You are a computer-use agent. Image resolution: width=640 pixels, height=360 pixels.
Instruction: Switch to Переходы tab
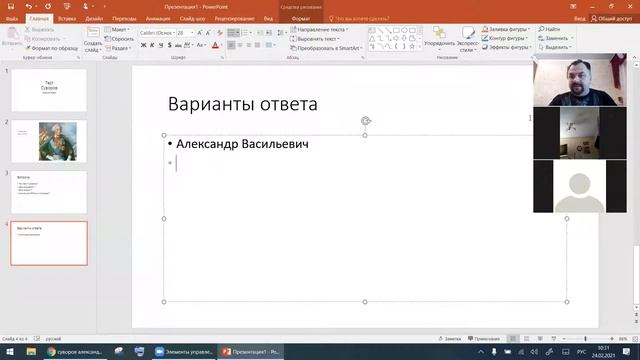[x=124, y=19]
